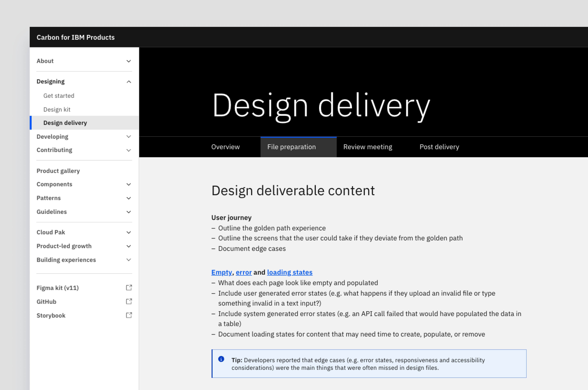Open the Figma kit external link icon
This screenshot has height=390, width=588.
click(x=129, y=288)
